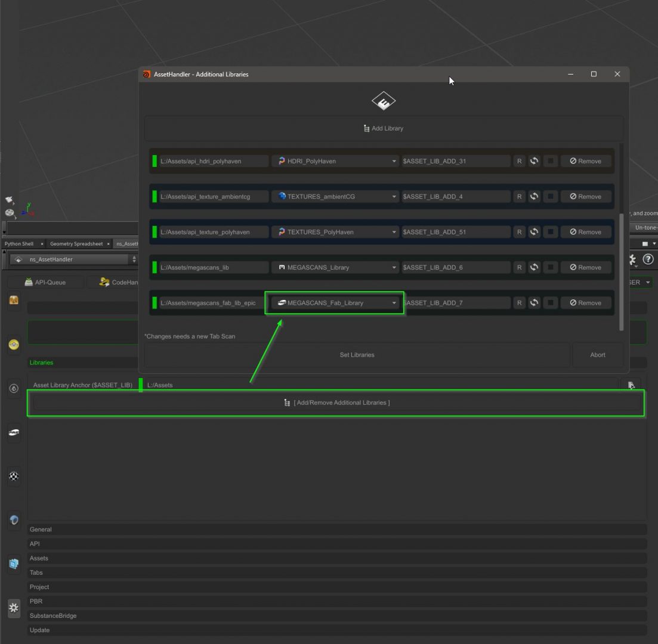
Task: Expand the Update settings section
Action: [x=337, y=630]
